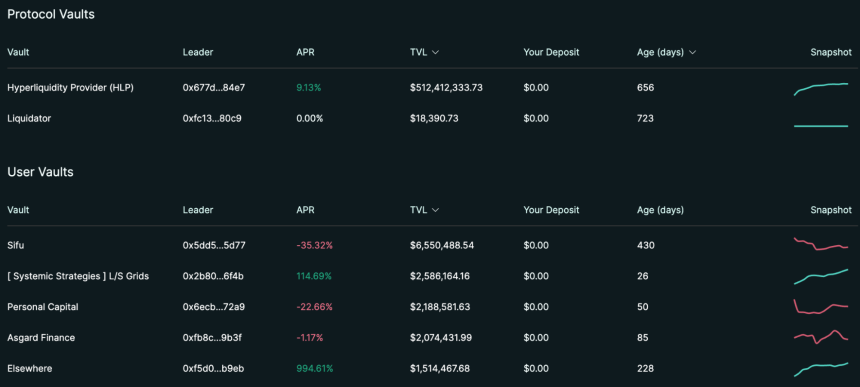Click TVL value $2,188,581.63
The width and height of the screenshot is (860, 387).
click(x=441, y=307)
